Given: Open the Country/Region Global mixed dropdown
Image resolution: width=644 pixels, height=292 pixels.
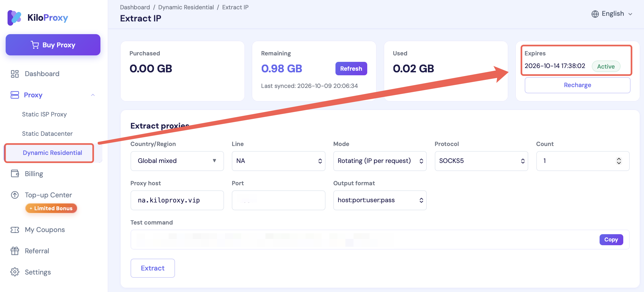Looking at the screenshot, I should [x=177, y=161].
